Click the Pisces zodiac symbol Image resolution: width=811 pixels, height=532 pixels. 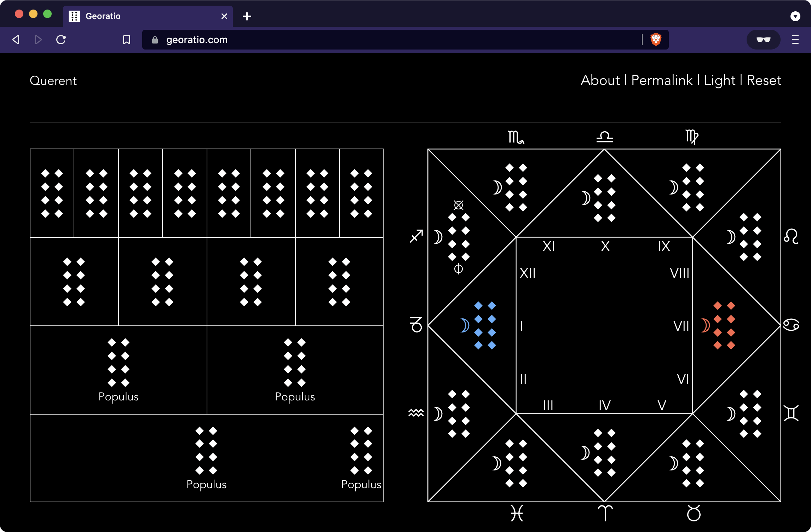pos(517,513)
